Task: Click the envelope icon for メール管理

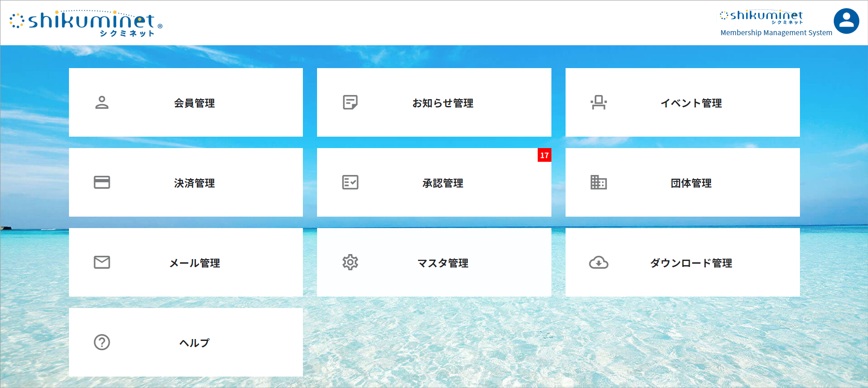Action: tap(102, 262)
